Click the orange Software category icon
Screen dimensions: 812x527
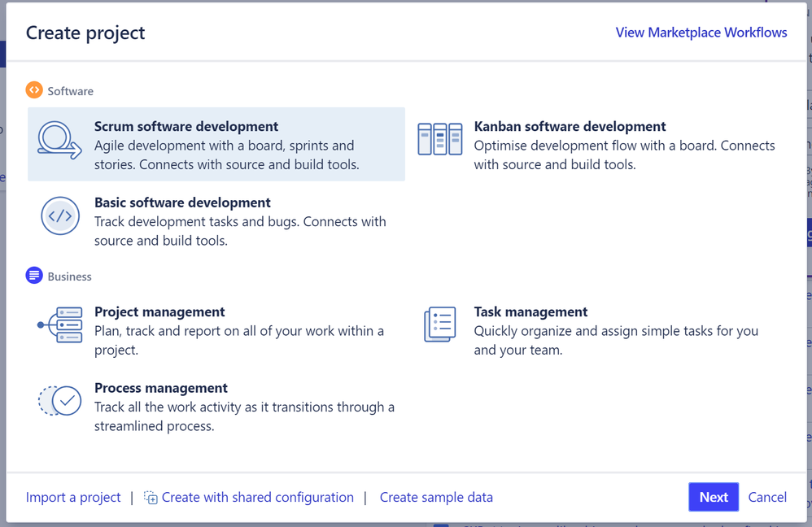coord(33,90)
